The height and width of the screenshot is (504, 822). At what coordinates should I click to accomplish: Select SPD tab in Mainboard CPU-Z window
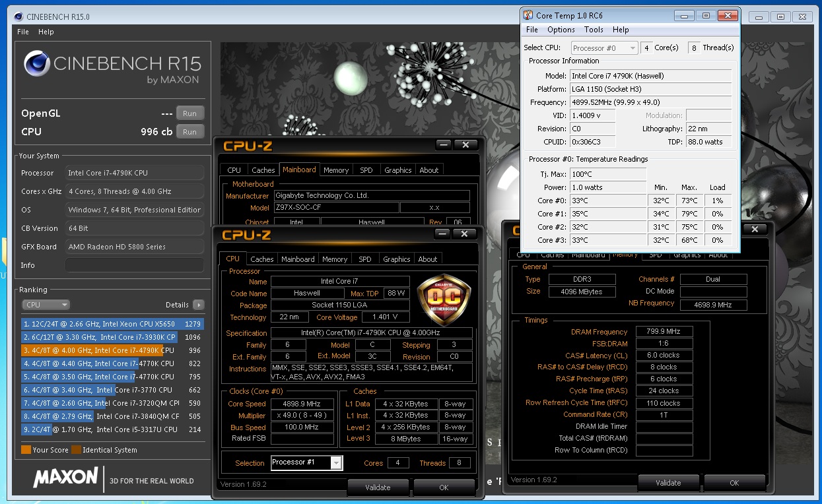(x=366, y=170)
